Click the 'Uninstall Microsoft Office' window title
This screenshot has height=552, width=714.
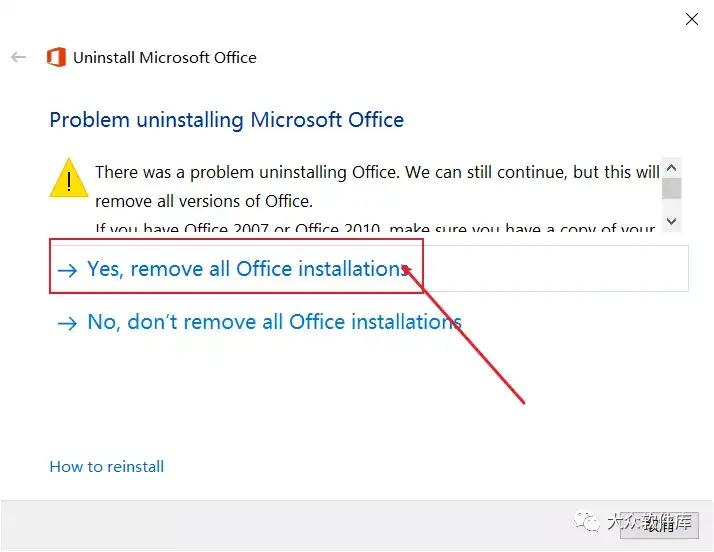coord(165,58)
